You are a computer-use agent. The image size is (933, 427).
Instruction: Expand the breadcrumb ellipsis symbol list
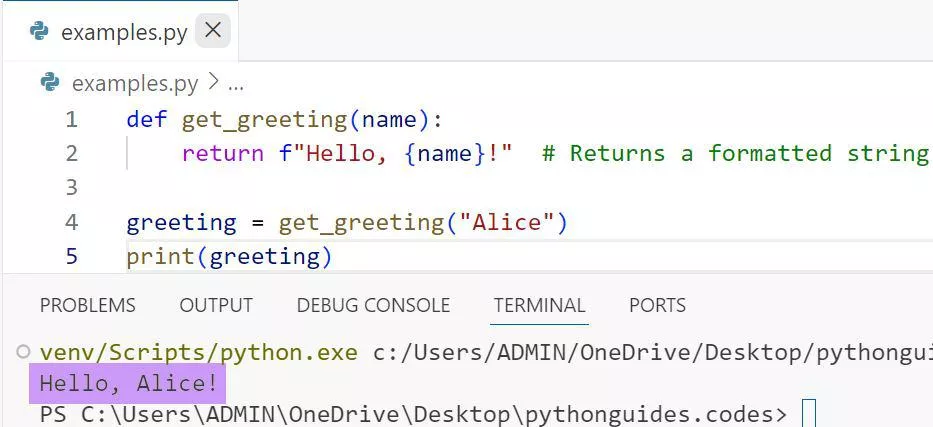(x=236, y=83)
